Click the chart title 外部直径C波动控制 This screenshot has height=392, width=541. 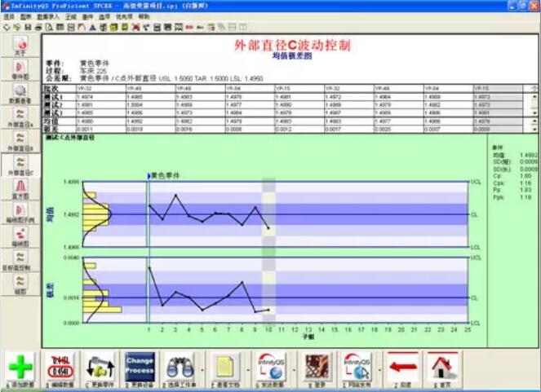pos(292,45)
